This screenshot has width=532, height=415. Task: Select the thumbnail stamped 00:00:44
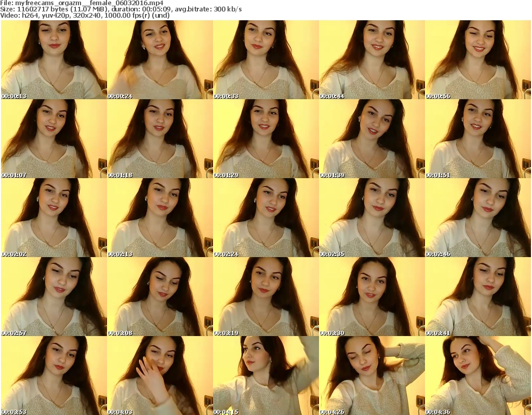click(372, 60)
